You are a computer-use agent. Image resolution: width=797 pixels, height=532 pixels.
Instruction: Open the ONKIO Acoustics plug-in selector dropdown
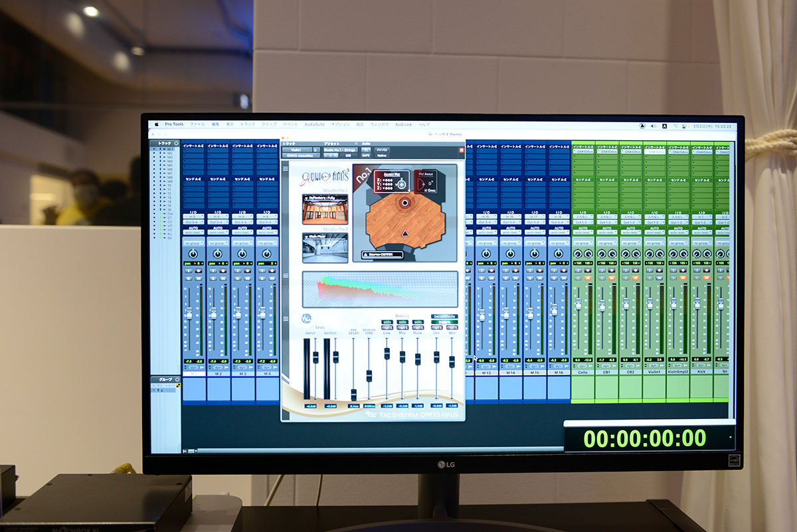301,155
